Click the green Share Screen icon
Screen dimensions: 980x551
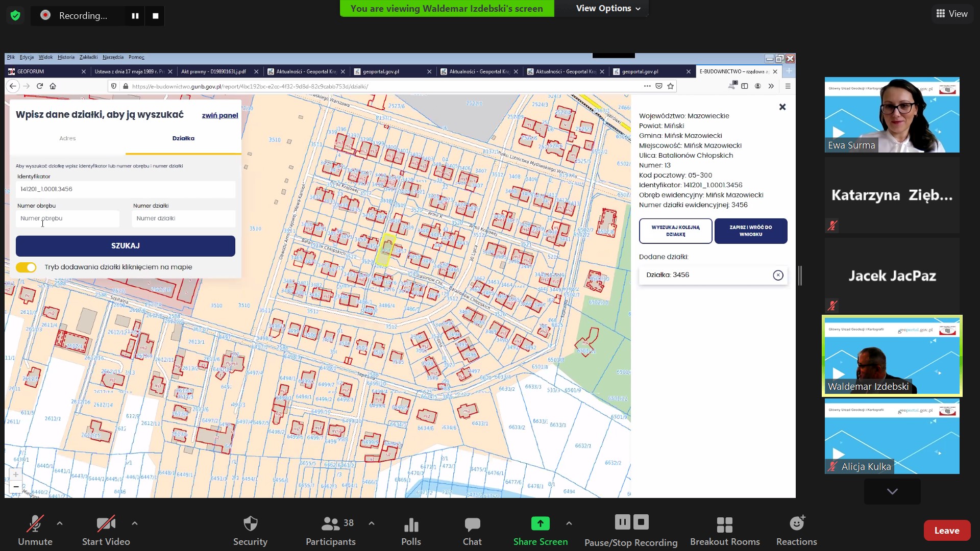pyautogui.click(x=540, y=523)
